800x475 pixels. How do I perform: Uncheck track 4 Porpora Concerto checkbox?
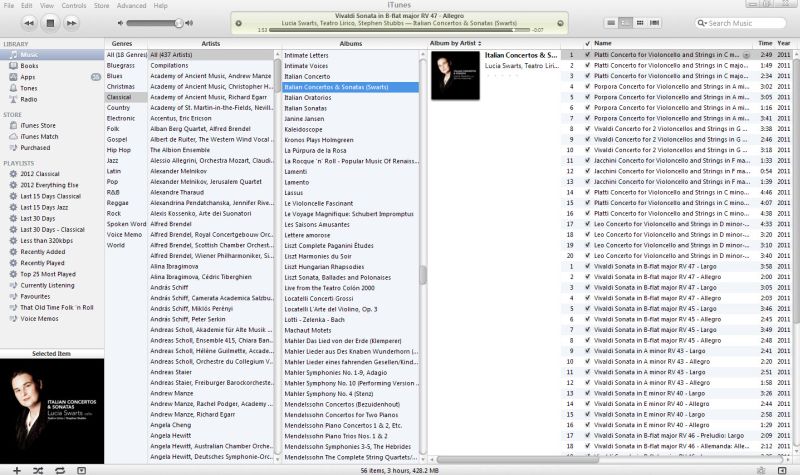(x=587, y=87)
